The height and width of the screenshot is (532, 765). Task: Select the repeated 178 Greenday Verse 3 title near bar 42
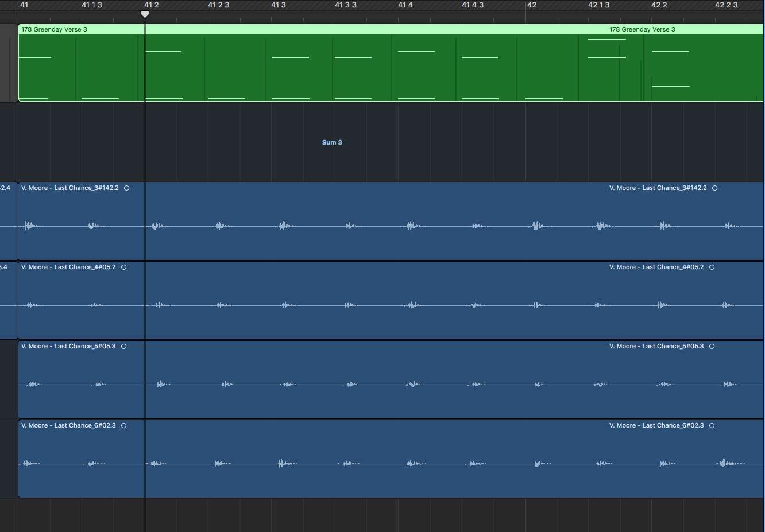(x=642, y=29)
